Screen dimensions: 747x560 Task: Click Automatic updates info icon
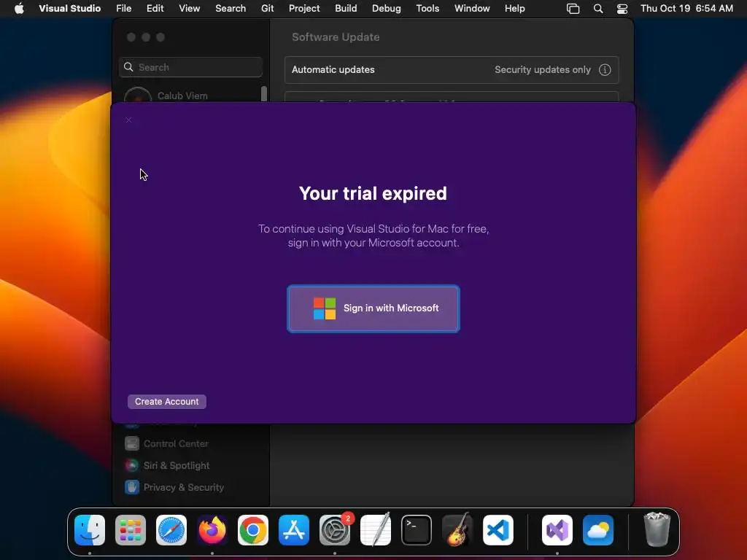[x=605, y=70]
